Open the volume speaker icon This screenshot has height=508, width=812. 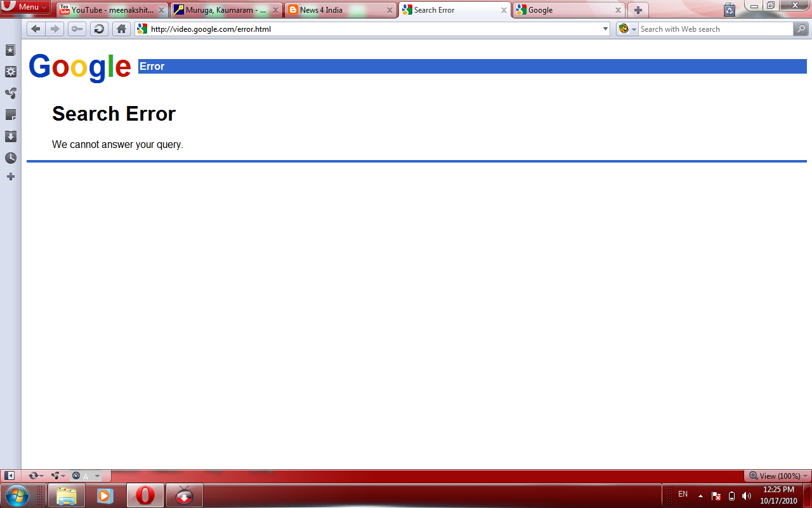tap(747, 495)
